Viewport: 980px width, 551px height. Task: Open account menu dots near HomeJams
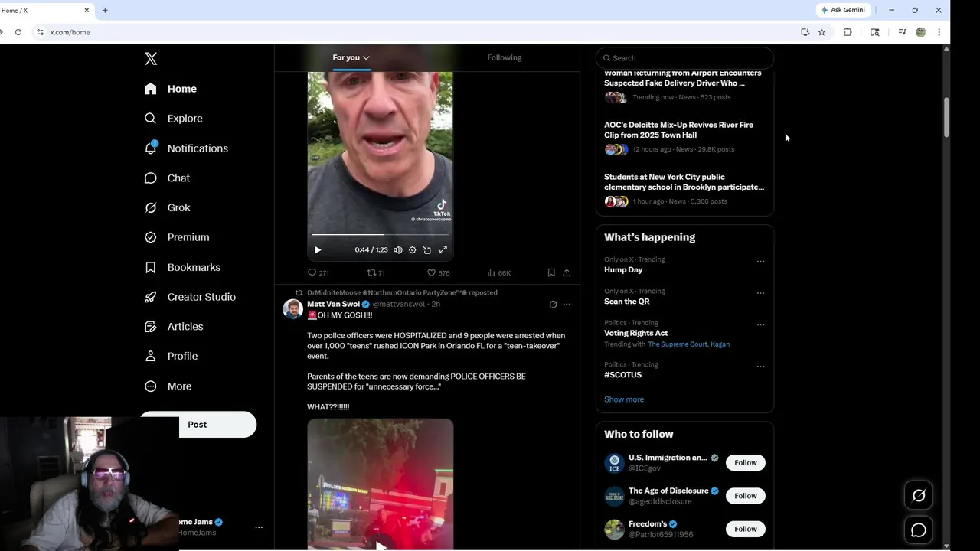[259, 527]
